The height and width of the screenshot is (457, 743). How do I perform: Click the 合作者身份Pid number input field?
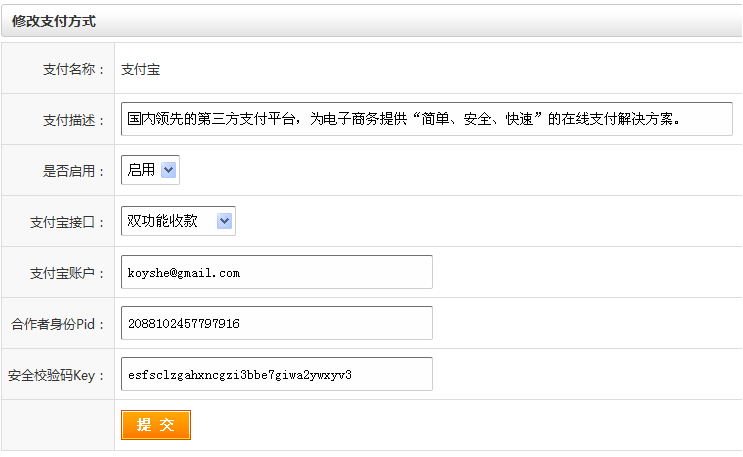click(276, 323)
